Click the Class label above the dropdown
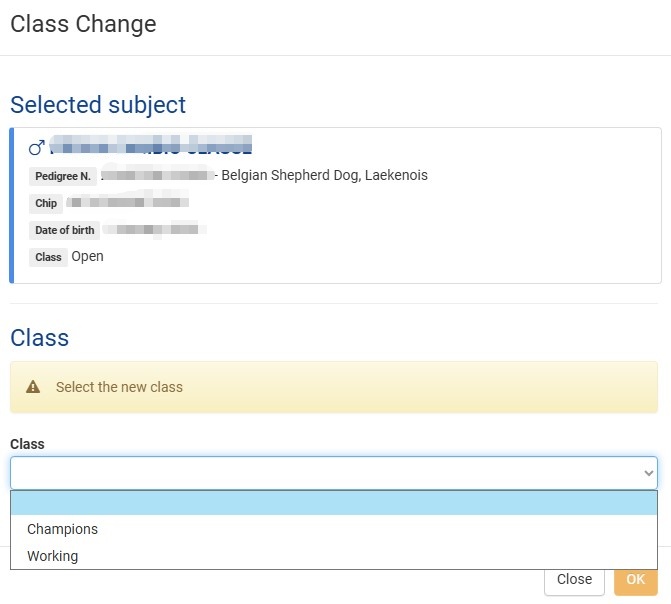The height and width of the screenshot is (604, 671). [27, 444]
